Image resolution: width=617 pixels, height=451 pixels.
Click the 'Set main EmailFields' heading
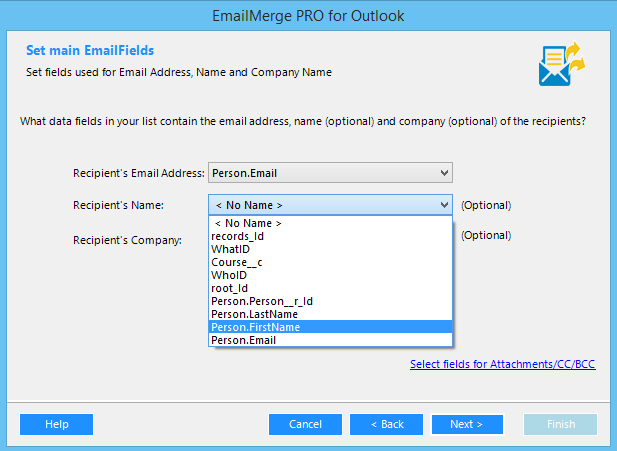click(x=90, y=50)
